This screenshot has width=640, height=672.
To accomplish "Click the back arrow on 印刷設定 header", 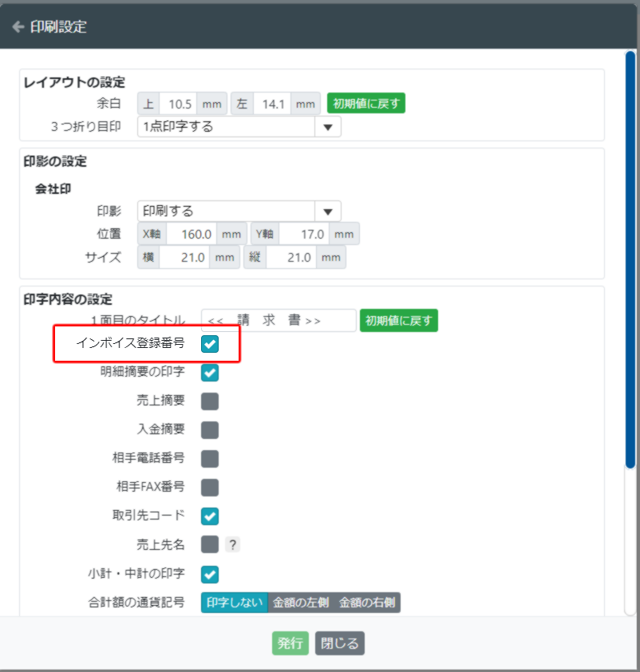I will click(x=19, y=26).
